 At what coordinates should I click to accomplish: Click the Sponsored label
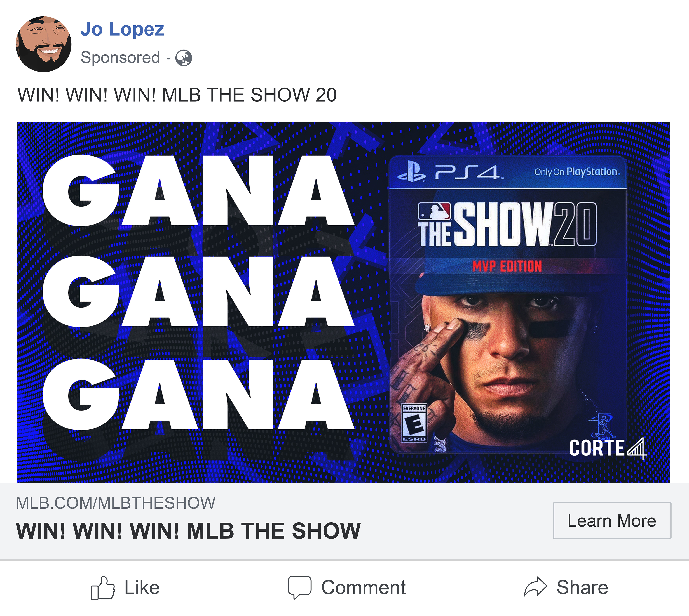[120, 58]
